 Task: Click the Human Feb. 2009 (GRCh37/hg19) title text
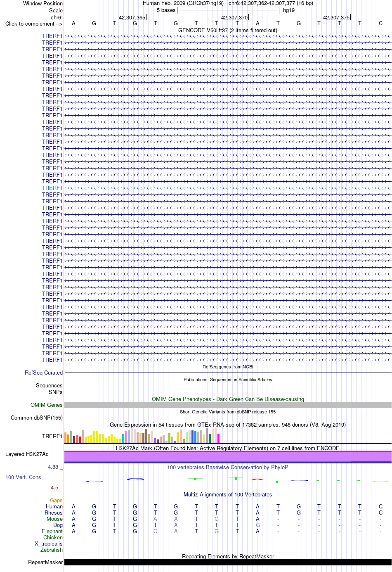(x=183, y=3)
